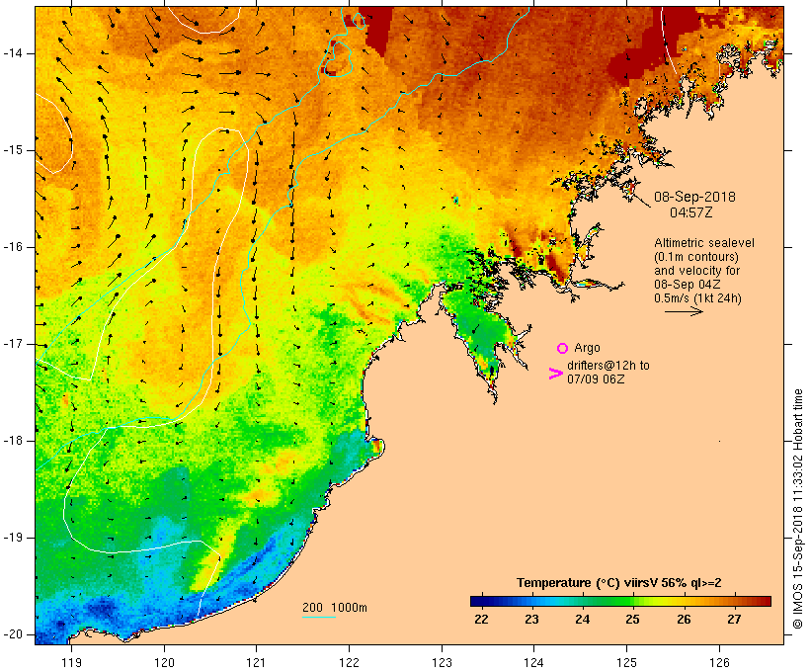Click the colorbar value '27'

pos(734,620)
